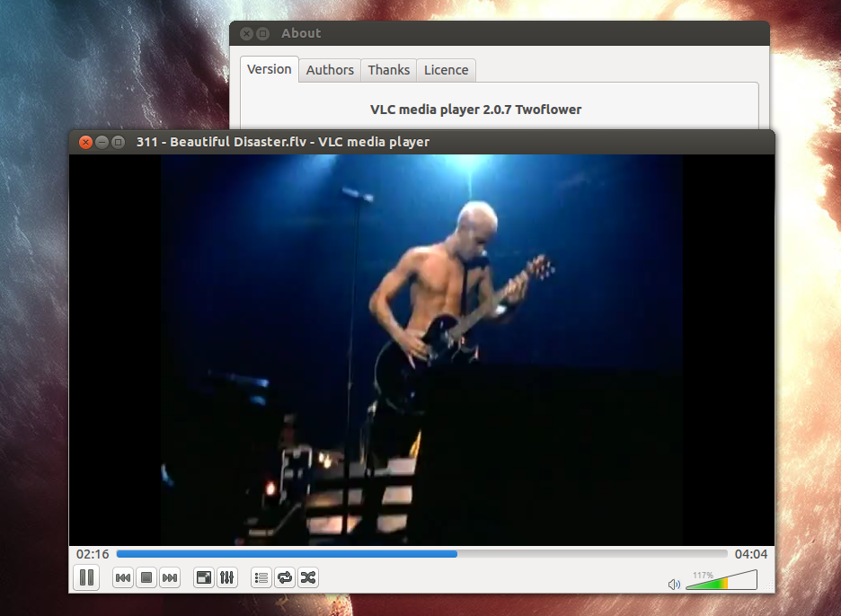This screenshot has height=616, width=841.
Task: Skip to the next media item
Action: pyautogui.click(x=170, y=577)
